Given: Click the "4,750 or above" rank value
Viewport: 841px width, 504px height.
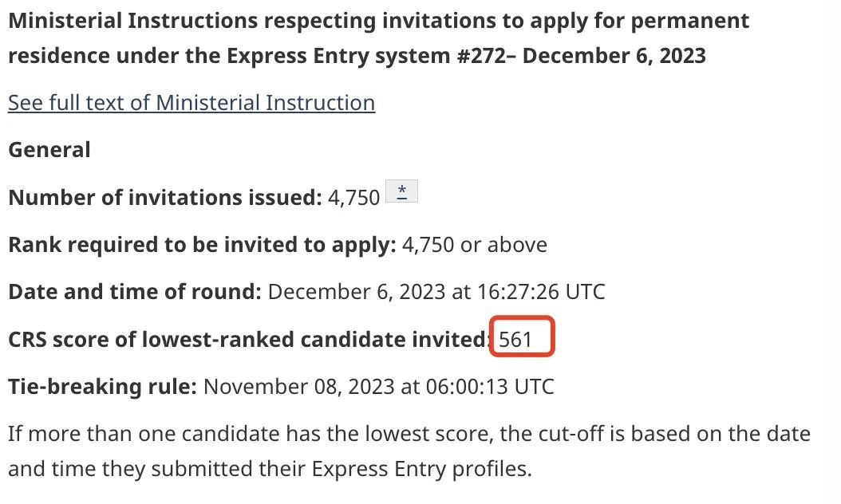Looking at the screenshot, I should (x=475, y=245).
